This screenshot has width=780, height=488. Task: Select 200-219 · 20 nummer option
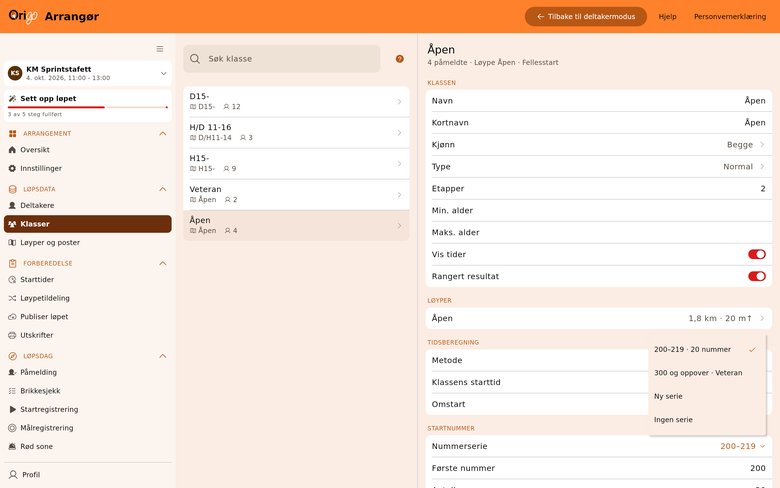pos(707,349)
